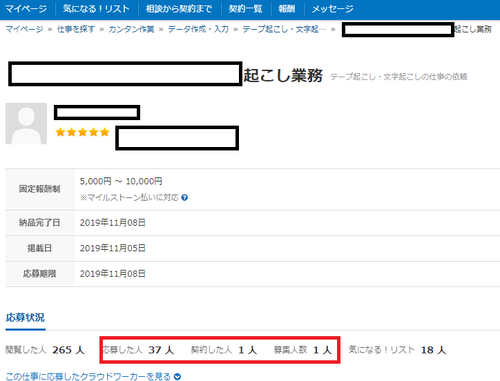Click the テープ起こし・文字起こしの仕事の依頼 subtitle
The image size is (500, 381).
click(399, 77)
